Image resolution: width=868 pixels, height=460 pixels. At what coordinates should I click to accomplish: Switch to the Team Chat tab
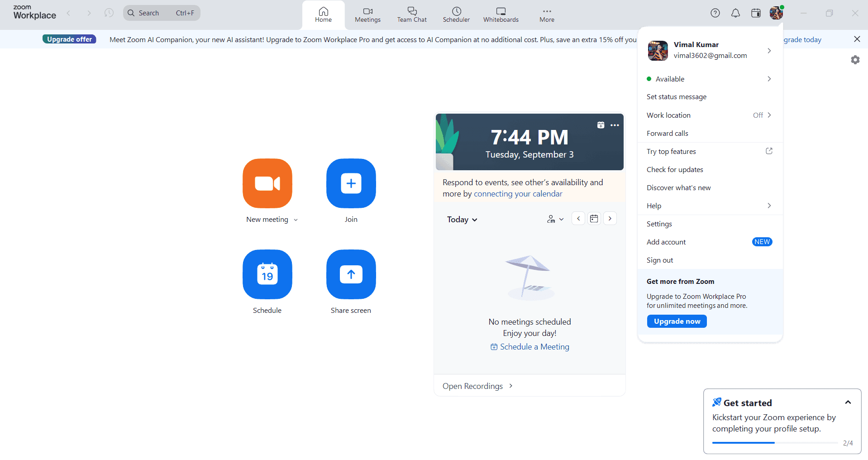point(411,14)
